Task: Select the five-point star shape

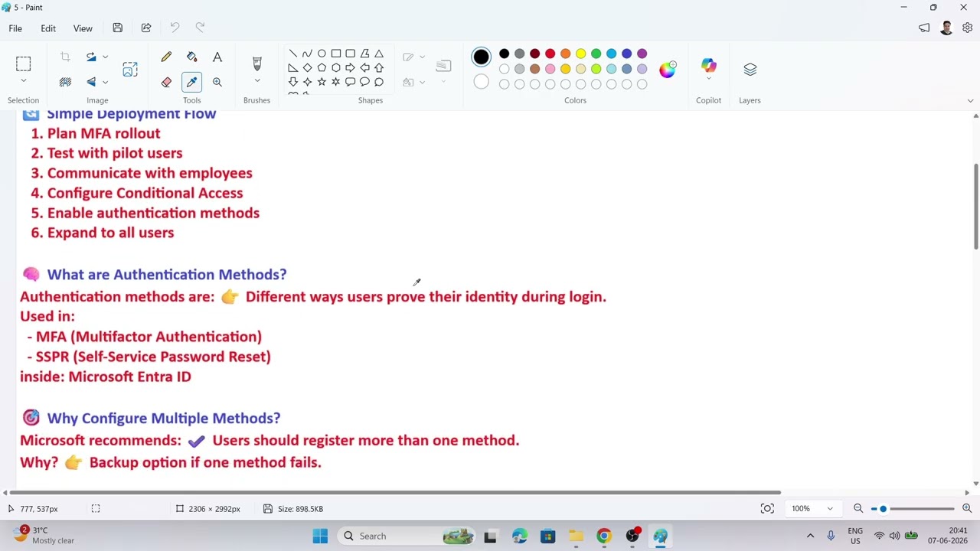Action: tap(322, 82)
